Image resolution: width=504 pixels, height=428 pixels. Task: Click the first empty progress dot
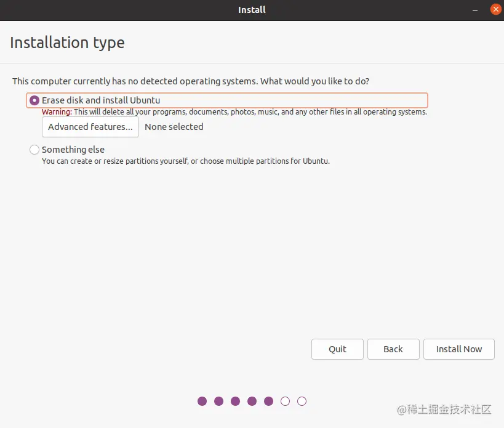[x=285, y=402]
